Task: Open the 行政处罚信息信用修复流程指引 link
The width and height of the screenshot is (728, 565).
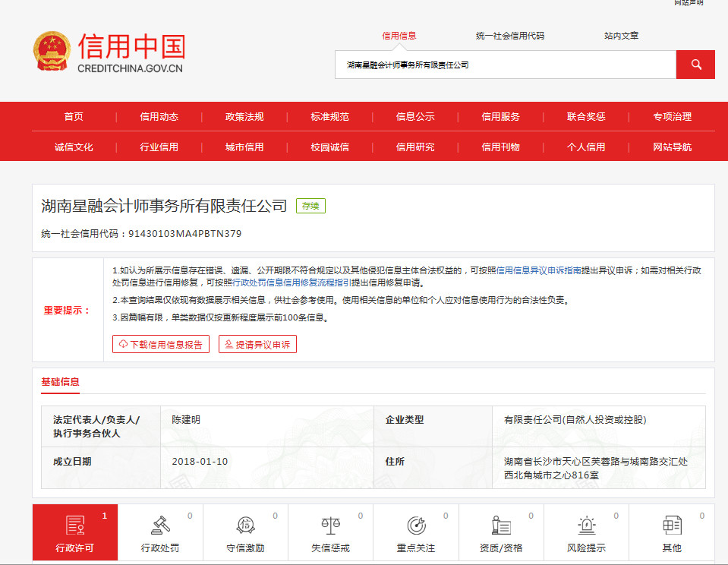Action: click(x=292, y=282)
